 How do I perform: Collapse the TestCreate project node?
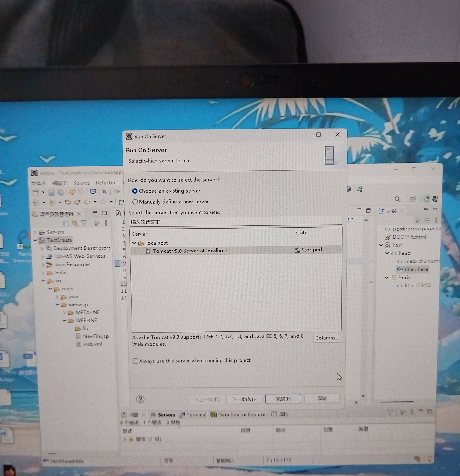pyautogui.click(x=36, y=240)
